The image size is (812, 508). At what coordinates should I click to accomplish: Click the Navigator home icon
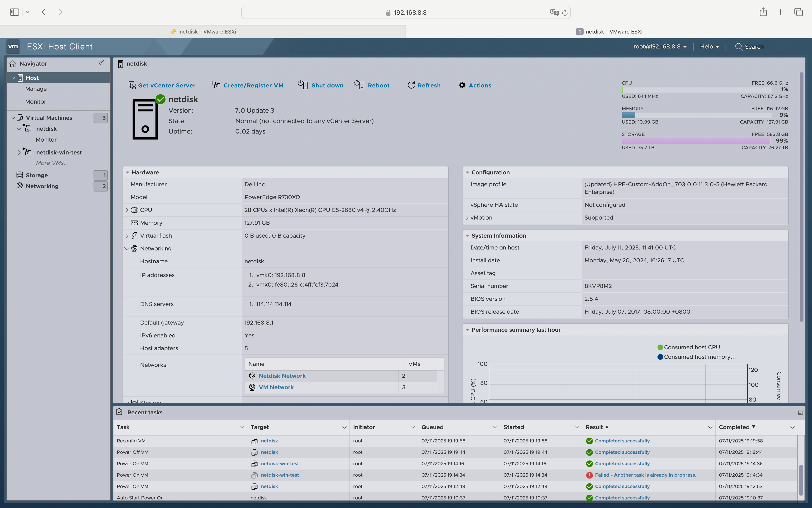click(x=13, y=63)
